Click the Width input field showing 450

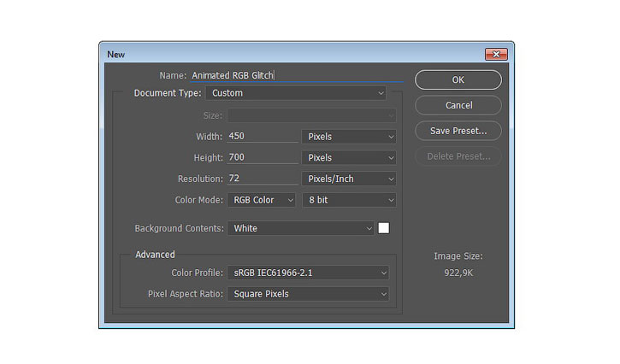click(263, 137)
